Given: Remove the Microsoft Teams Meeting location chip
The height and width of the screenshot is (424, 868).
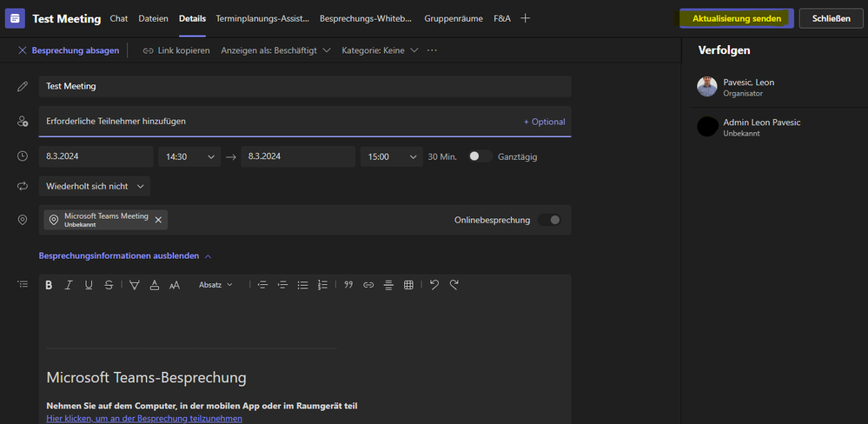Looking at the screenshot, I should (158, 220).
